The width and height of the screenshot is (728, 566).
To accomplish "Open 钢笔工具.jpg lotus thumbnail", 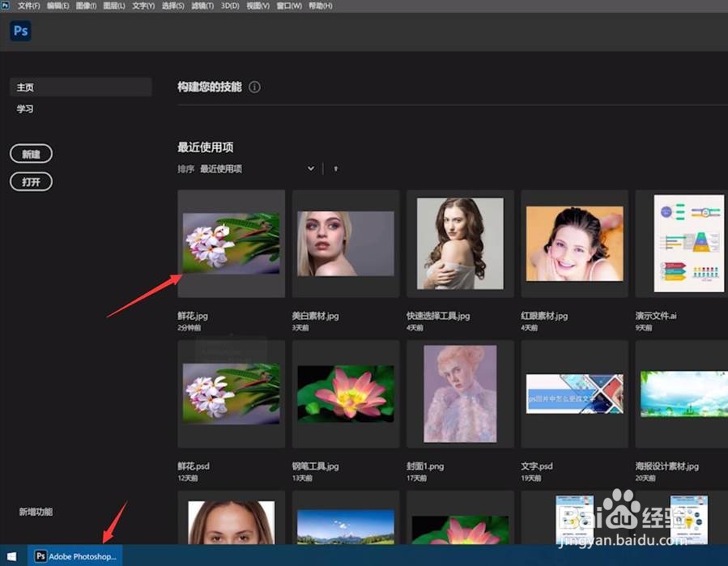I will (346, 394).
